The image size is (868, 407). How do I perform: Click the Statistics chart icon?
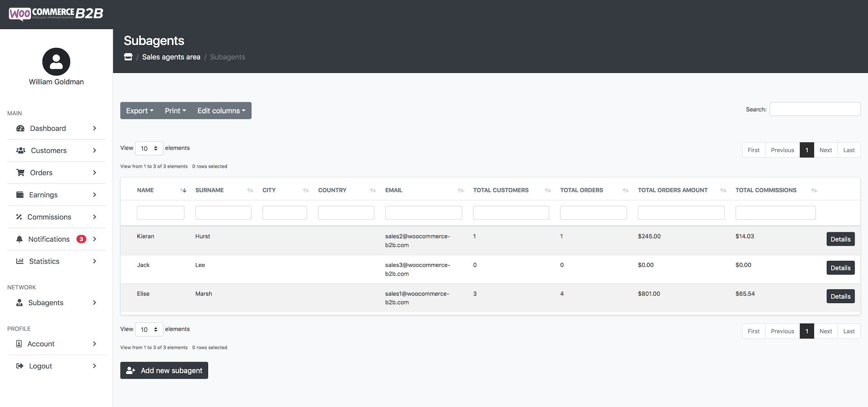[x=20, y=261]
